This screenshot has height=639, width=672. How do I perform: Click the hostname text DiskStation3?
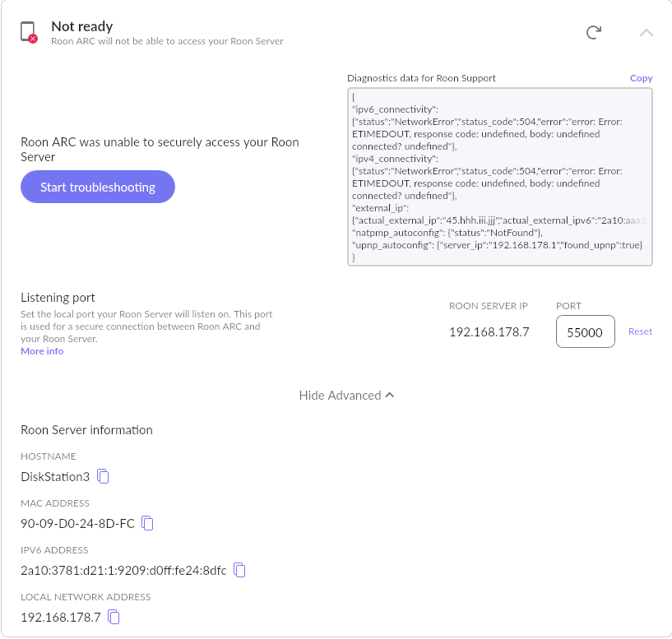(x=54, y=475)
